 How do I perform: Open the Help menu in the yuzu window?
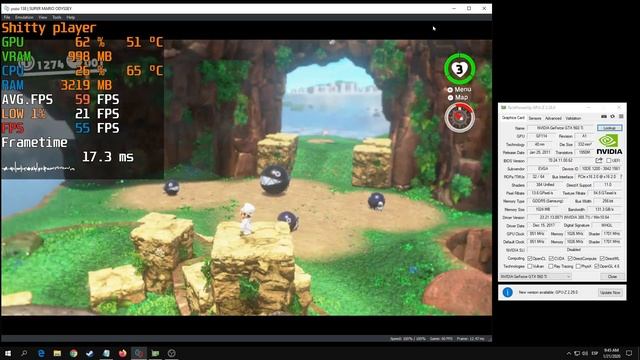(x=71, y=18)
